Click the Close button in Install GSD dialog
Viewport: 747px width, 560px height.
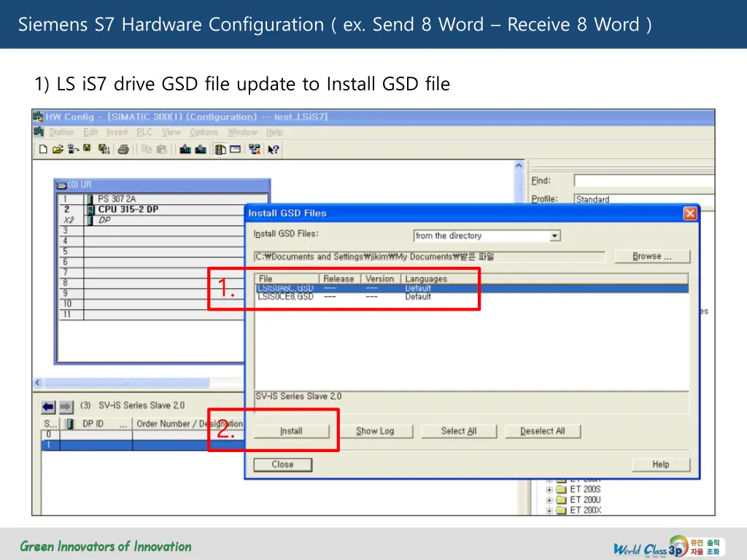[x=282, y=464]
